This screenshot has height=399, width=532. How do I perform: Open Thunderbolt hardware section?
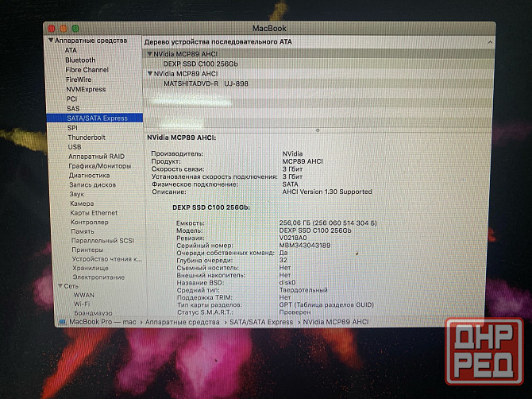(x=87, y=138)
